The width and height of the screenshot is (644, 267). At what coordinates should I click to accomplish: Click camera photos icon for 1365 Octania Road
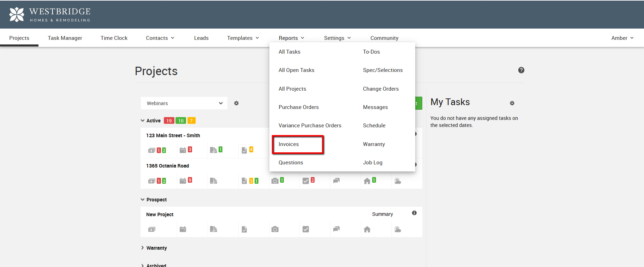(275, 181)
